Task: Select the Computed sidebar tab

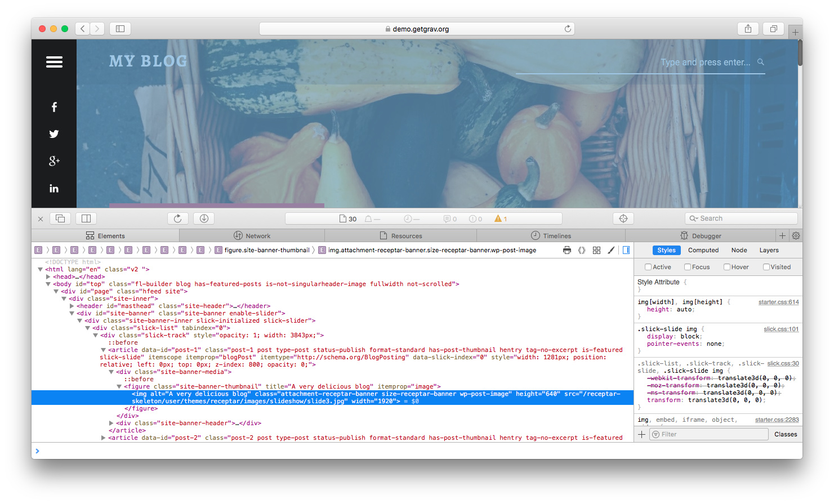Action: (703, 250)
